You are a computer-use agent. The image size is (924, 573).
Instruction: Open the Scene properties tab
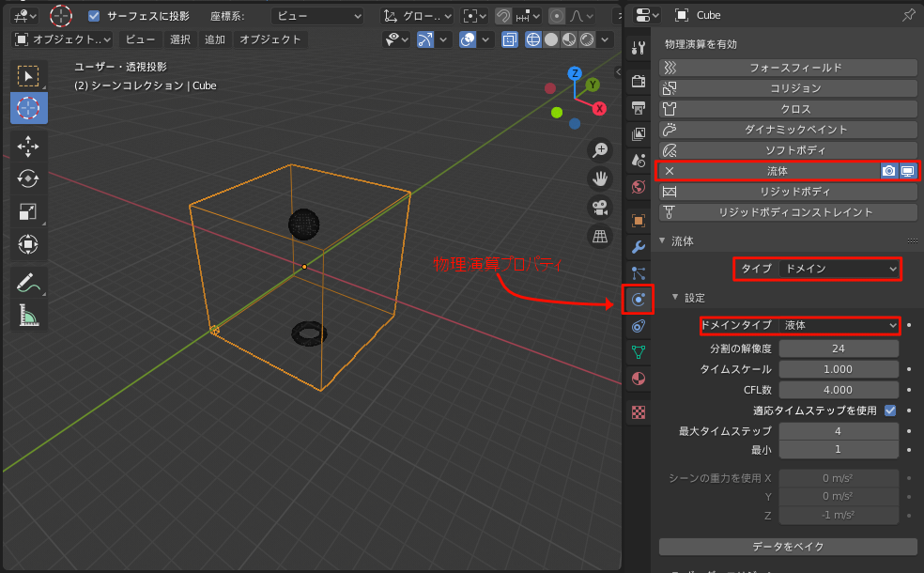[x=639, y=161]
